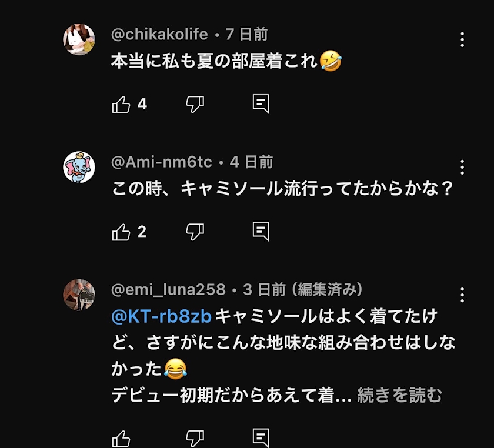Open the @chikakolife profile avatar
This screenshot has width=494, height=448.
click(x=79, y=39)
